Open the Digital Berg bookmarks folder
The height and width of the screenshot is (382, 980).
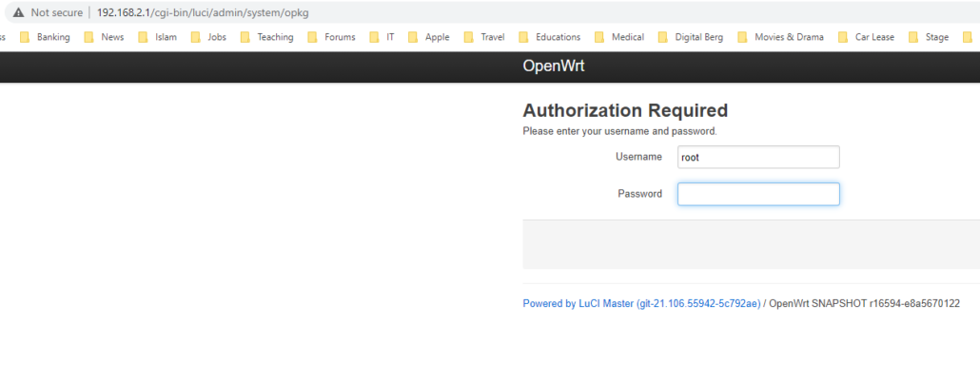coord(691,37)
